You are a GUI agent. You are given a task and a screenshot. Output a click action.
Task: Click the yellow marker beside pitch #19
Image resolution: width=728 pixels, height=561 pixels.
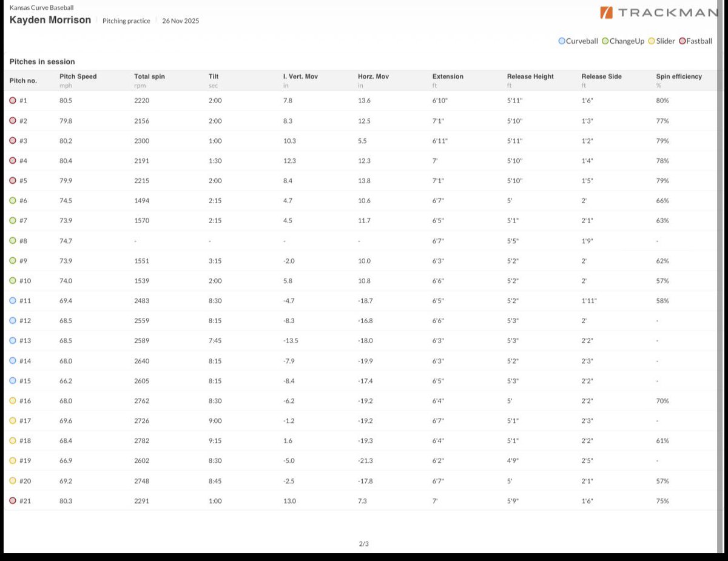(13, 461)
